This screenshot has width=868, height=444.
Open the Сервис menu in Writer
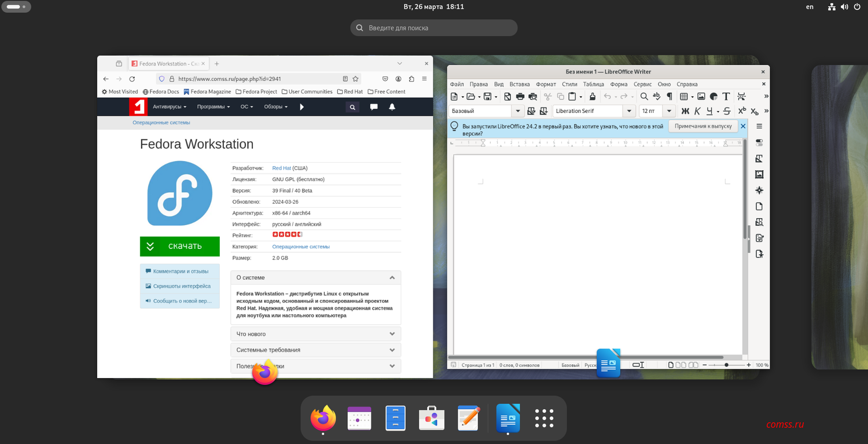[643, 84]
